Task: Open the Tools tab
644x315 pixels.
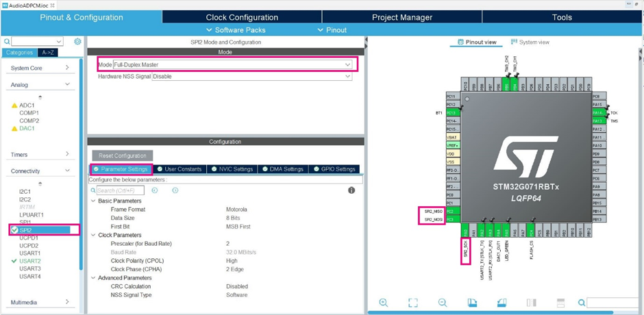Action: click(562, 17)
